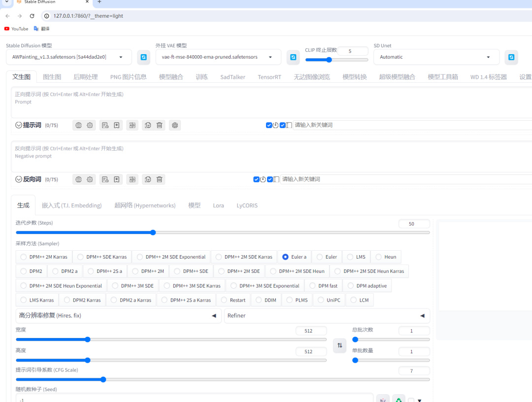The width and height of the screenshot is (532, 402).
Task: Click the ChatGPT icon in 提示词 toolbar
Action: coord(175,125)
